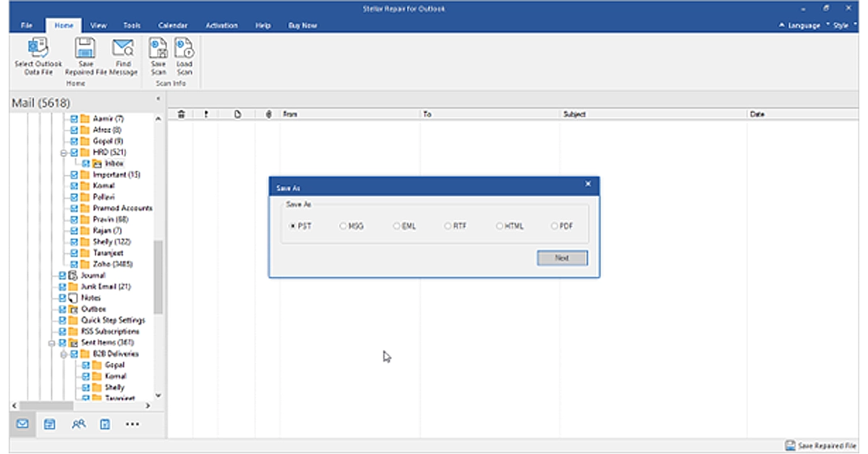Open the Tasks view icon
Image resolution: width=868 pixels, height=454 pixels.
tap(105, 424)
